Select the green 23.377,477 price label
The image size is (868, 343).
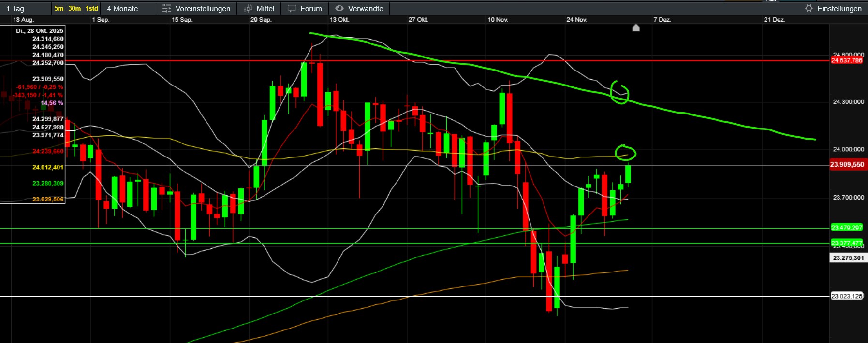click(x=846, y=243)
